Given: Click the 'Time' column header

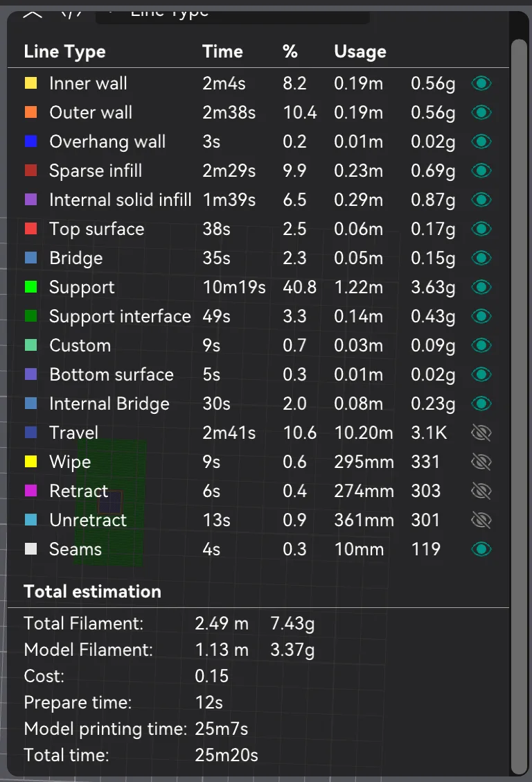Looking at the screenshot, I should 222,51.
